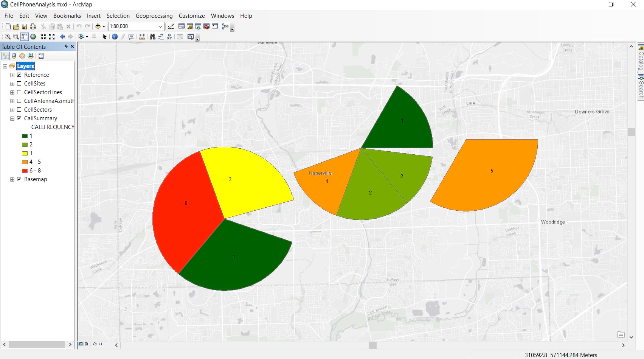Screen dimensions: 644x359
Task: Expand the Reference layer node
Action: coord(12,75)
